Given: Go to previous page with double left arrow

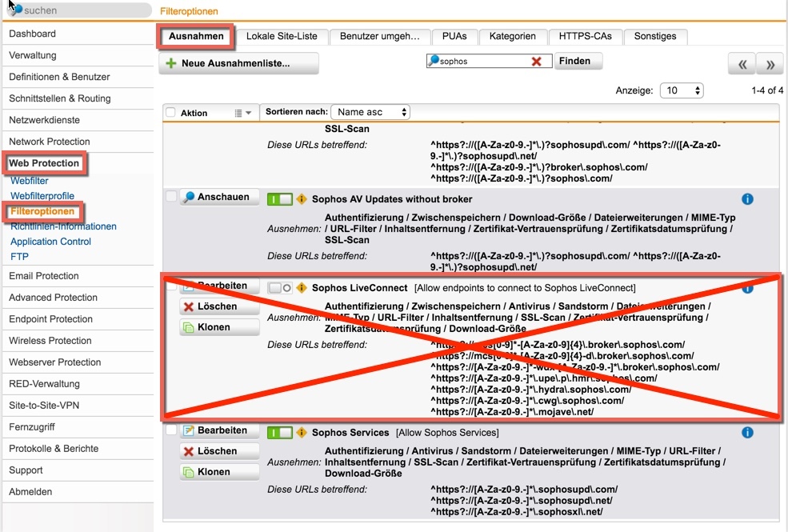Looking at the screenshot, I should coord(742,64).
